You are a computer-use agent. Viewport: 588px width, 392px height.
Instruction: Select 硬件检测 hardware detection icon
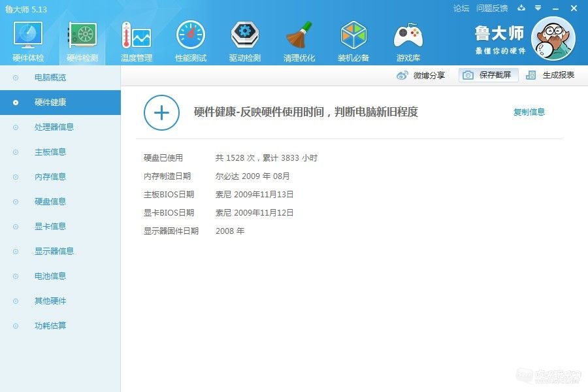[82, 35]
